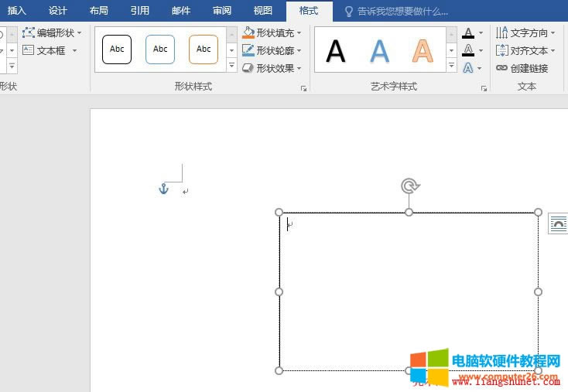Expand the shape styles gallery more arrow
Image resolution: width=568 pixels, height=392 pixels.
231,67
